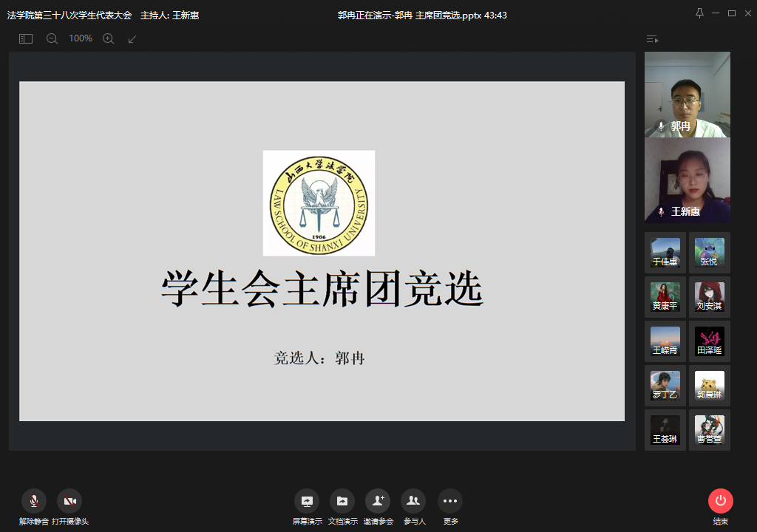Click 郭晨琳 participant avatar
The width and height of the screenshot is (757, 532).
pyautogui.click(x=709, y=386)
